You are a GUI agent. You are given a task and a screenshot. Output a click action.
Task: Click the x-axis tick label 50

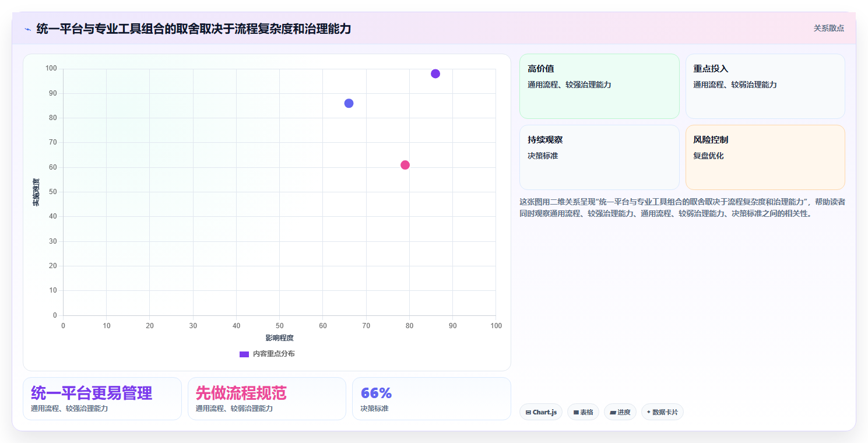tap(279, 326)
